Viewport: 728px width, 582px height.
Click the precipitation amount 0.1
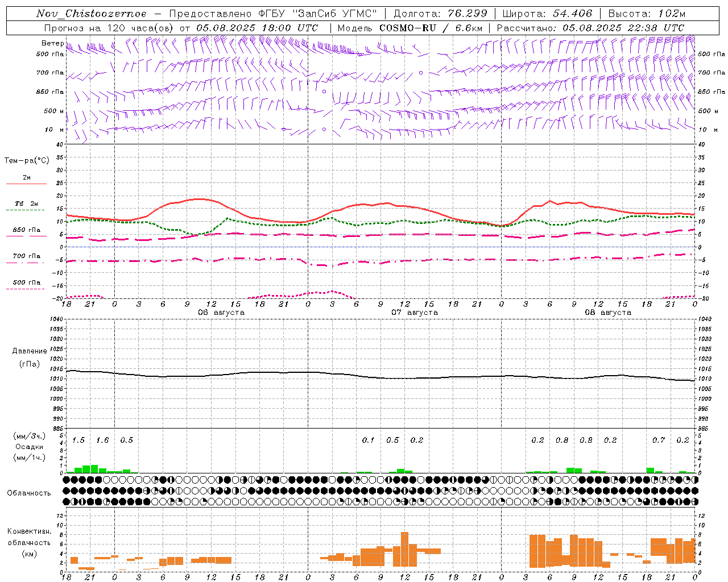tap(369, 440)
